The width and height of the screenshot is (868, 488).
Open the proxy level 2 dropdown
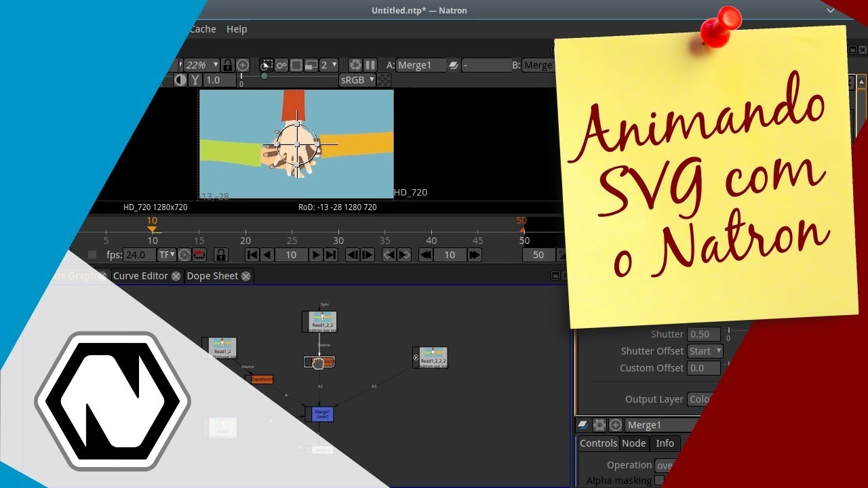click(x=328, y=65)
